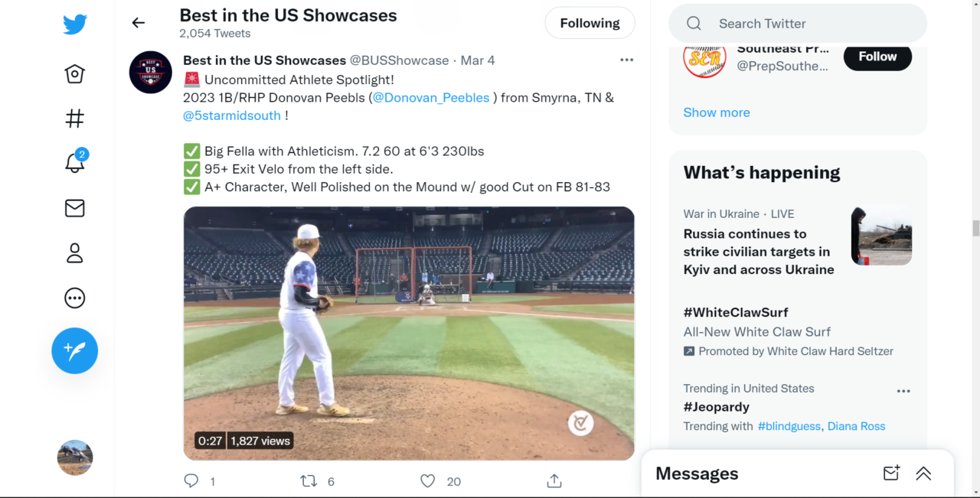Like the Donovan Peebles tweet

pyautogui.click(x=427, y=480)
